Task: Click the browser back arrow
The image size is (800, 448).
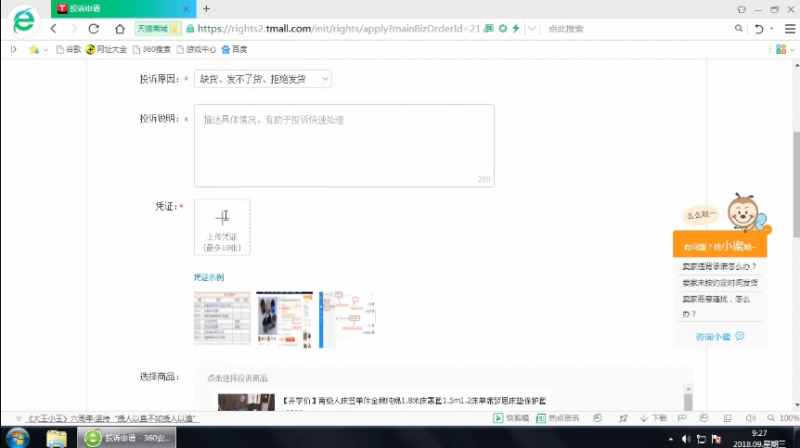Action: pyautogui.click(x=54, y=29)
